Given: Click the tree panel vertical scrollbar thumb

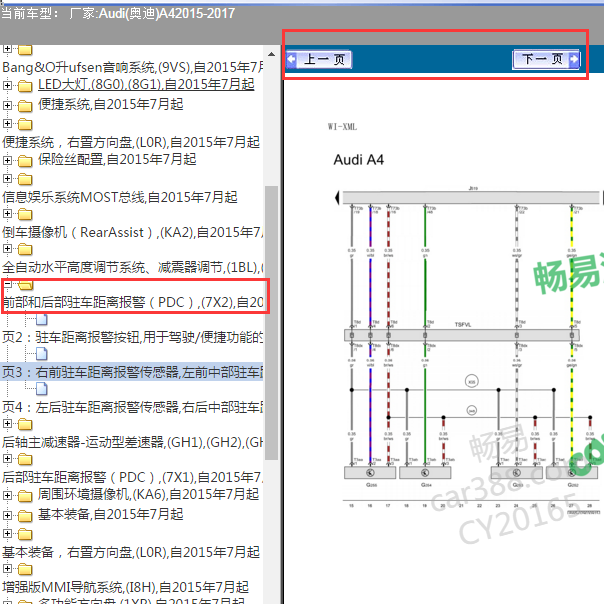Looking at the screenshot, I should (x=272, y=322).
